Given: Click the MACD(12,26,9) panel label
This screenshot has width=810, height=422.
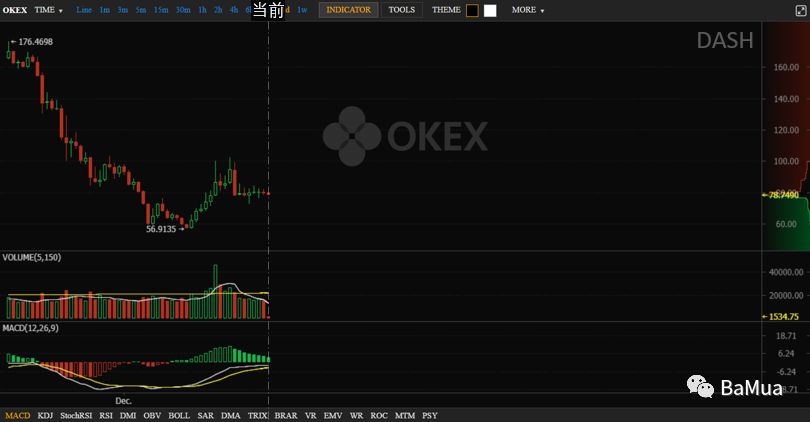Looking at the screenshot, I should pyautogui.click(x=30, y=328).
